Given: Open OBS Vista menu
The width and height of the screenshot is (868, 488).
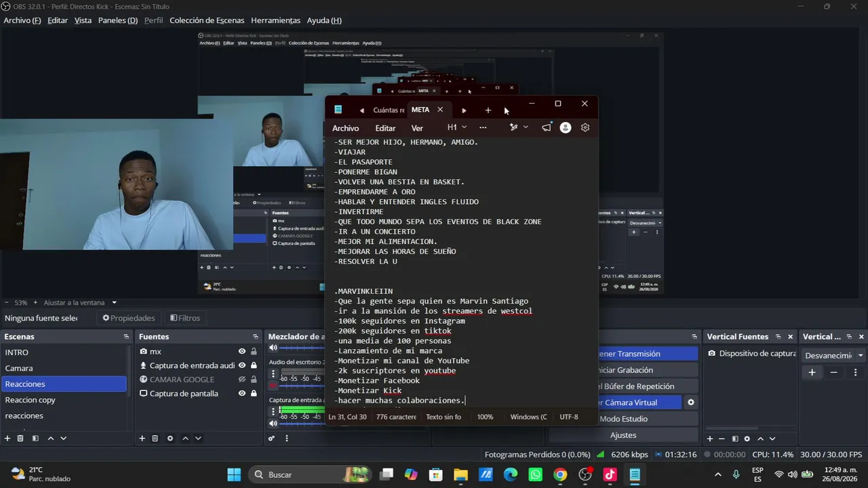Looking at the screenshot, I should click(x=83, y=20).
